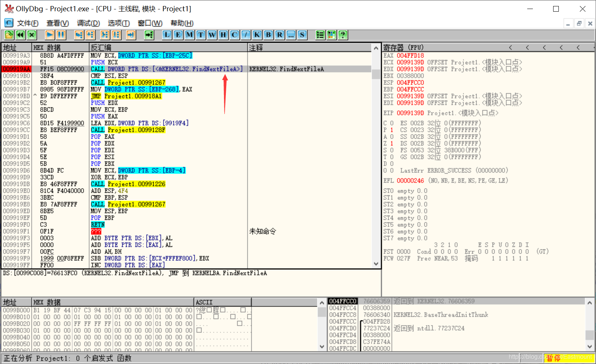Select dump row at address 0099B000
This screenshot has width=596, height=364.
point(126,310)
